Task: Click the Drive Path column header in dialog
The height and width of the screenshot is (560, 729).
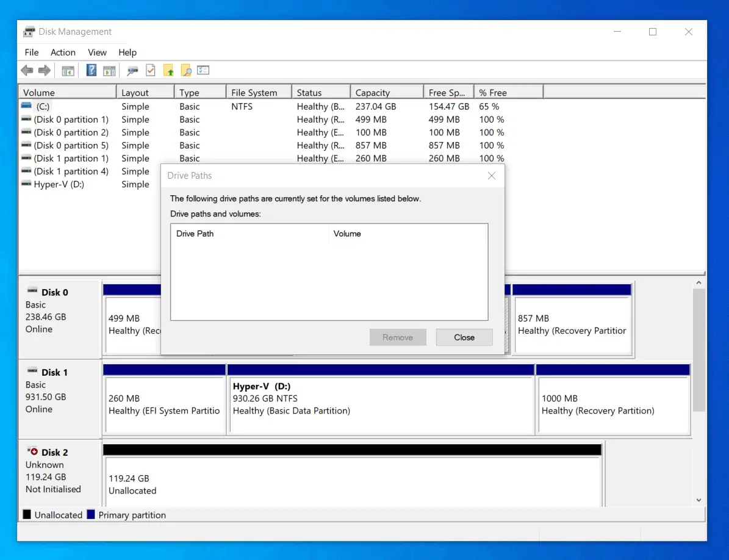Action: point(250,234)
